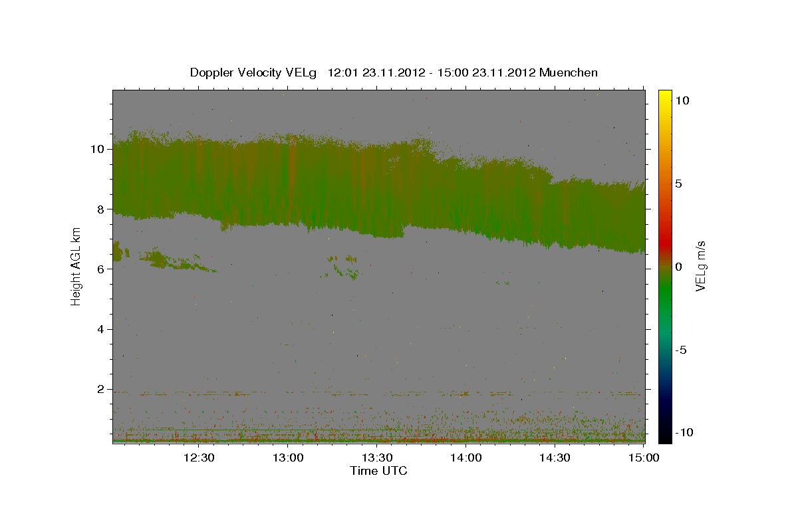Click the "VELg m/s" colorbar label

pos(700,266)
